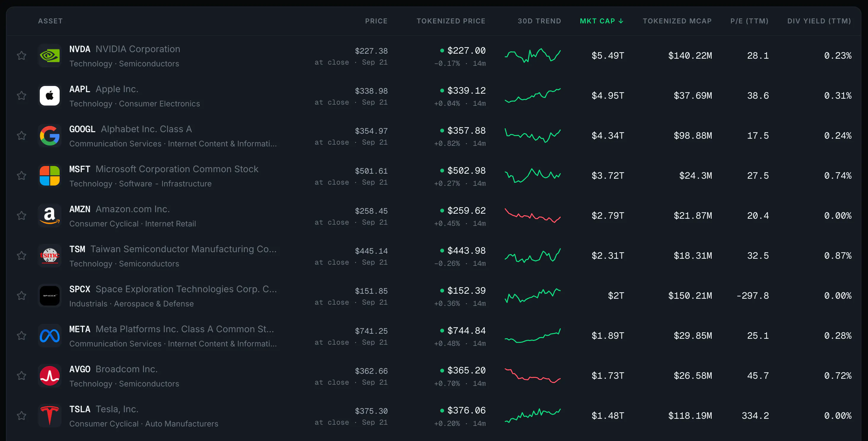Sort by DIV YIELD (TTM) header
This screenshot has height=441, width=868.
point(819,21)
